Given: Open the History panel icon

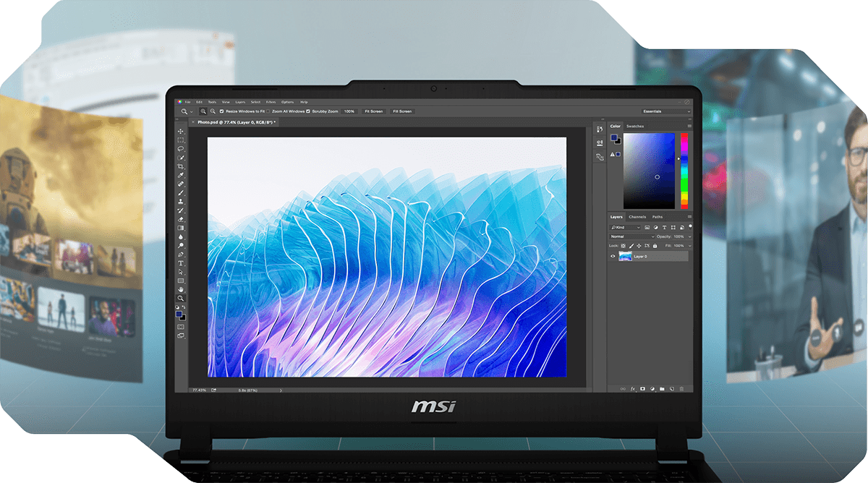Looking at the screenshot, I should coord(600,129).
